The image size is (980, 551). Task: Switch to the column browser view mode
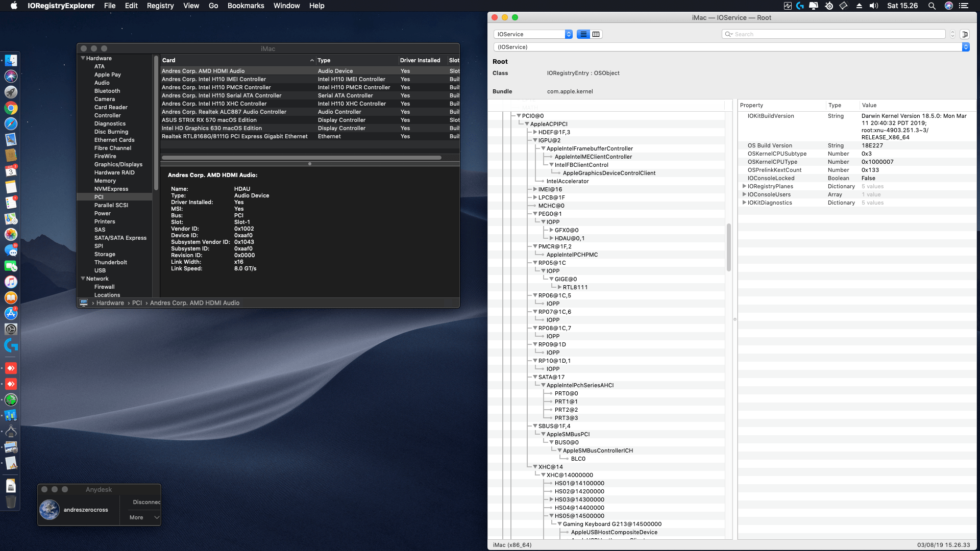click(596, 34)
